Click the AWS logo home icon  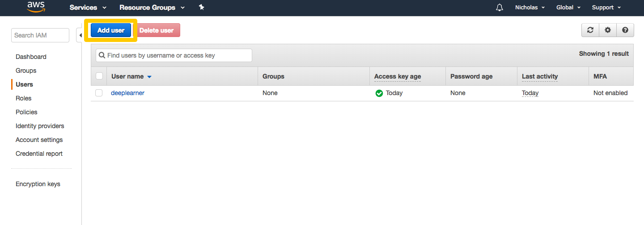pos(36,7)
